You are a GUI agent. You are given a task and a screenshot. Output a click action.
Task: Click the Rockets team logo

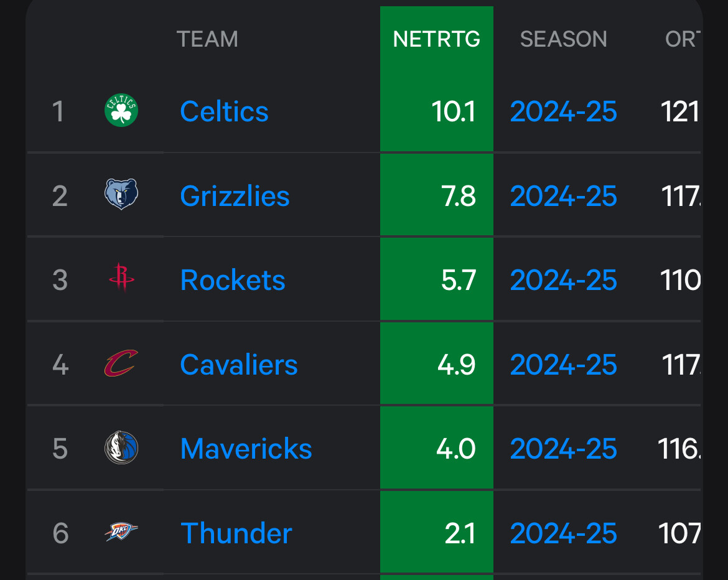(121, 278)
